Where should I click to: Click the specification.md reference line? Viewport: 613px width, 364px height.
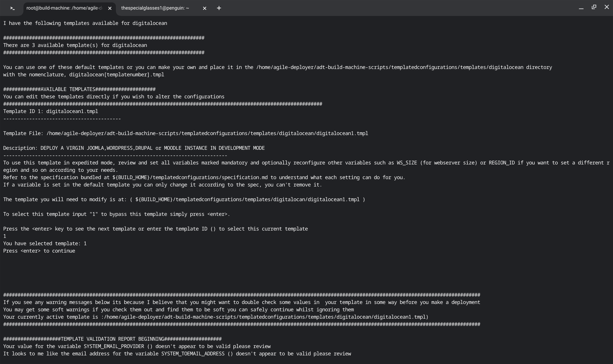pos(204,178)
